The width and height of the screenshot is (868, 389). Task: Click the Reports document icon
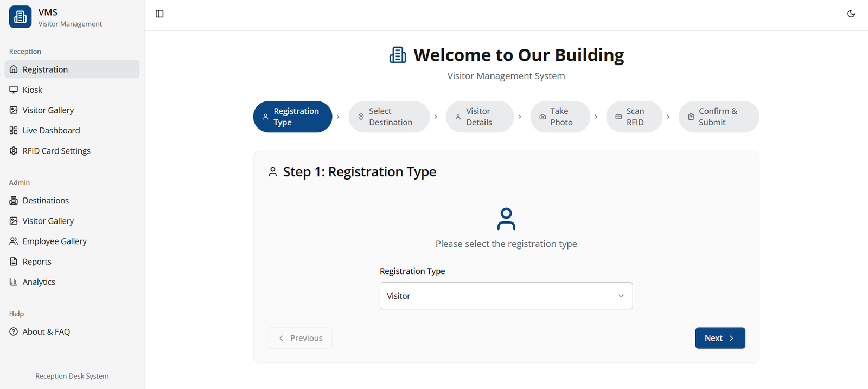(14, 262)
